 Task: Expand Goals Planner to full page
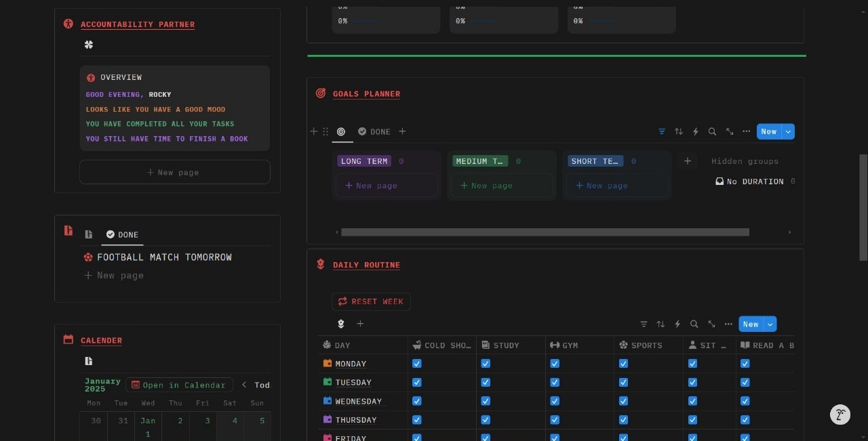pos(730,131)
